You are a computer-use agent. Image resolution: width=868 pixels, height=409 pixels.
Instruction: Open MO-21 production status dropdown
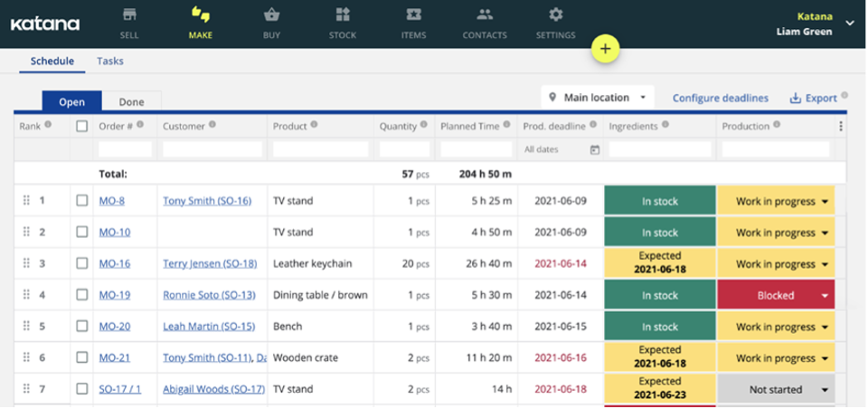click(x=776, y=358)
